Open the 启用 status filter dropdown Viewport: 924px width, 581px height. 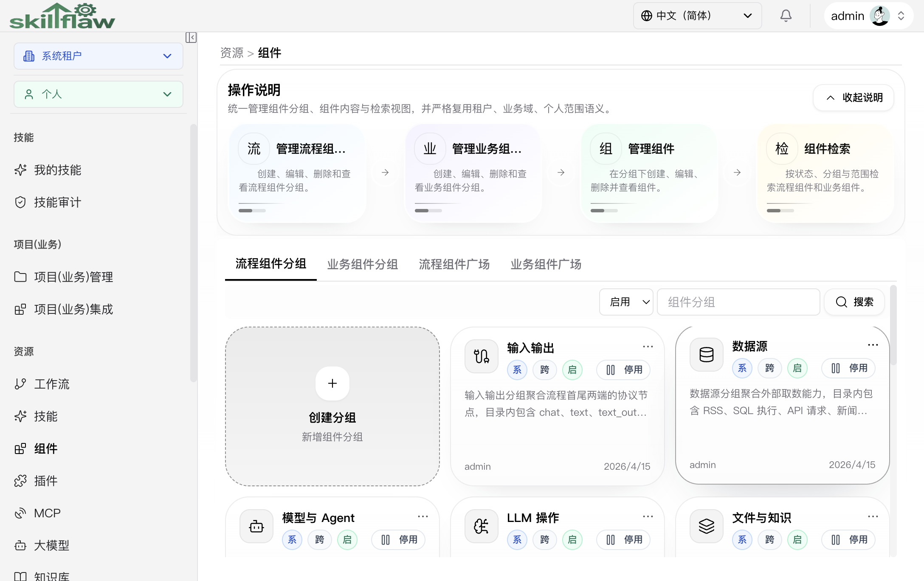[x=626, y=302]
